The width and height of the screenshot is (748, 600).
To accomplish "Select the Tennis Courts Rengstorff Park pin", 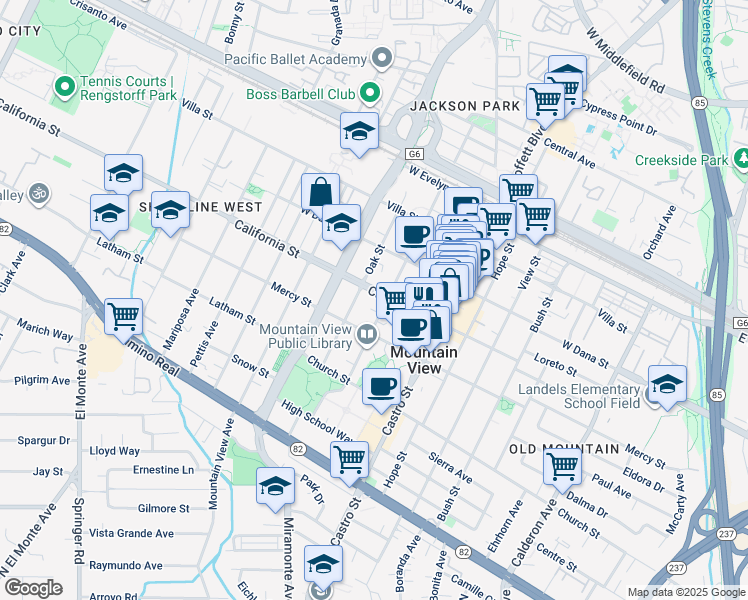I will (65, 88).
